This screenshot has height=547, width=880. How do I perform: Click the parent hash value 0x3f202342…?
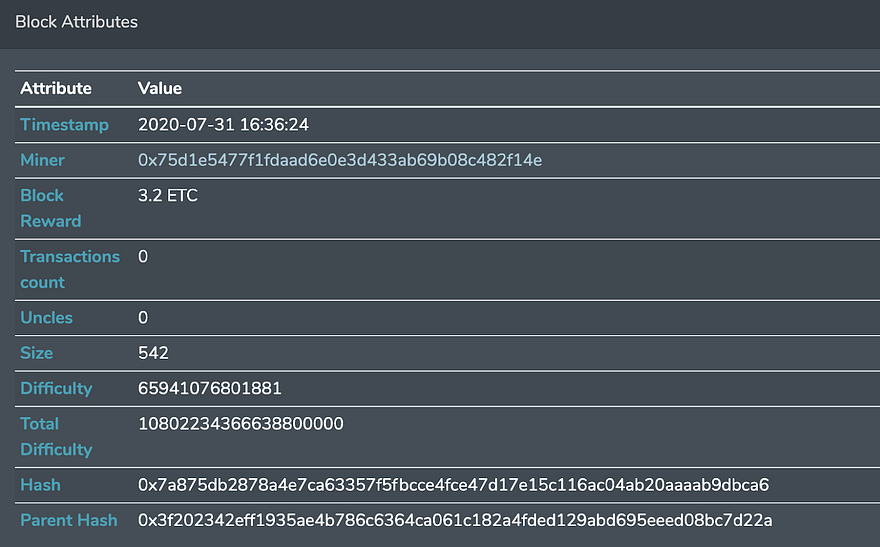click(x=455, y=520)
